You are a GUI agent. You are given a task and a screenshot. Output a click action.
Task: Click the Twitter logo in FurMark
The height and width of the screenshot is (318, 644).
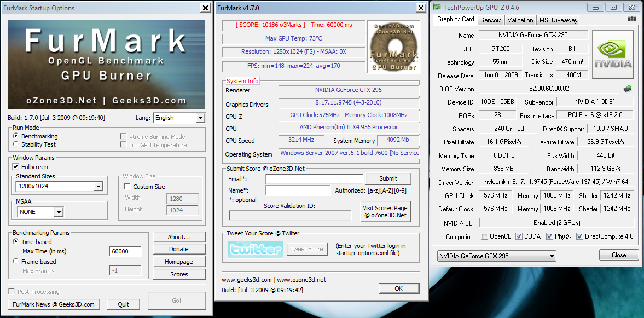click(256, 249)
